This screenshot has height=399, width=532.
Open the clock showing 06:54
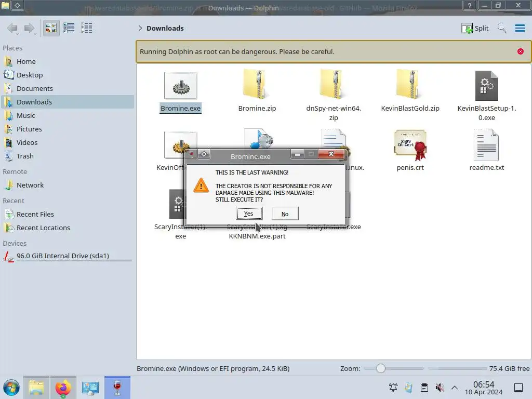coord(484,388)
